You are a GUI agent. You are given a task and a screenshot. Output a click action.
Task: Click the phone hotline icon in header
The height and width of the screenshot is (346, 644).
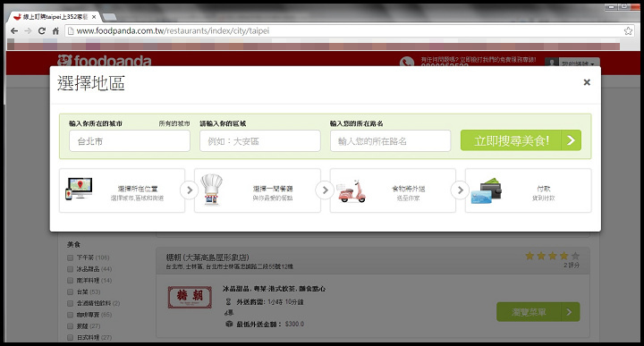[407, 62]
